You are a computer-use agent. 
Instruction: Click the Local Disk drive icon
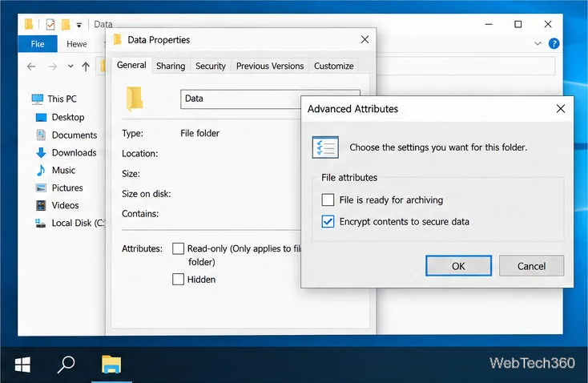coord(40,223)
